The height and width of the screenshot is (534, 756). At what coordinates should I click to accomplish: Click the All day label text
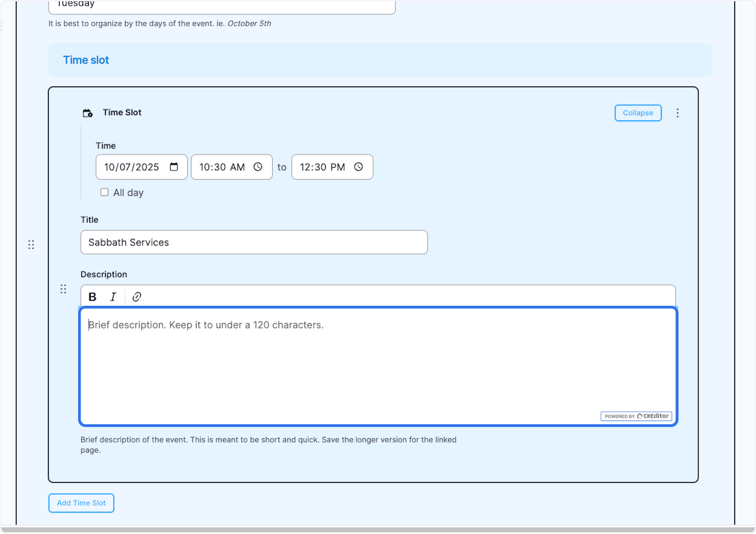(x=129, y=193)
